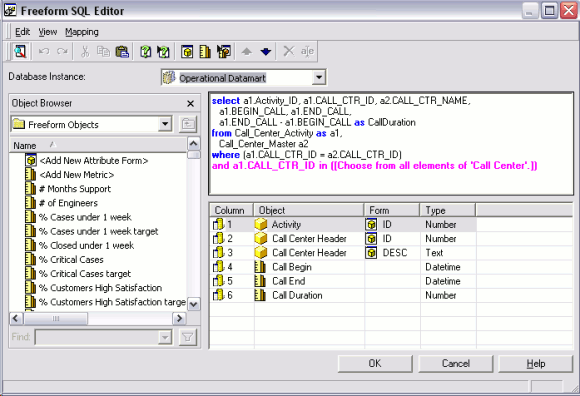Select the Call Begin row

(343, 267)
